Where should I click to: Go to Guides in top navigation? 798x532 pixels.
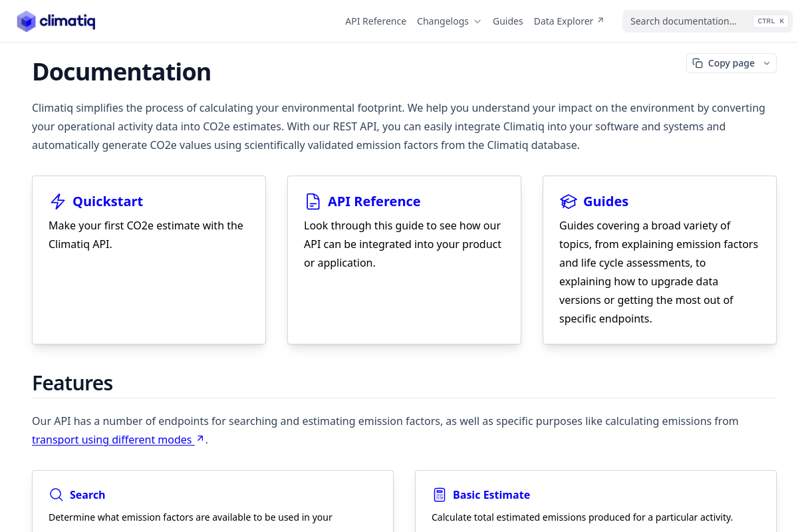508,21
